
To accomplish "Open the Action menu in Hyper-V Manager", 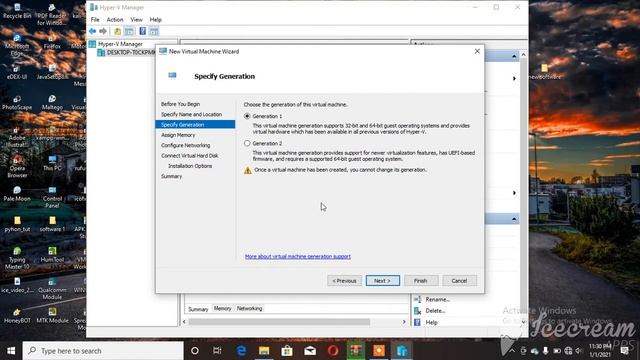I will coord(115,20).
